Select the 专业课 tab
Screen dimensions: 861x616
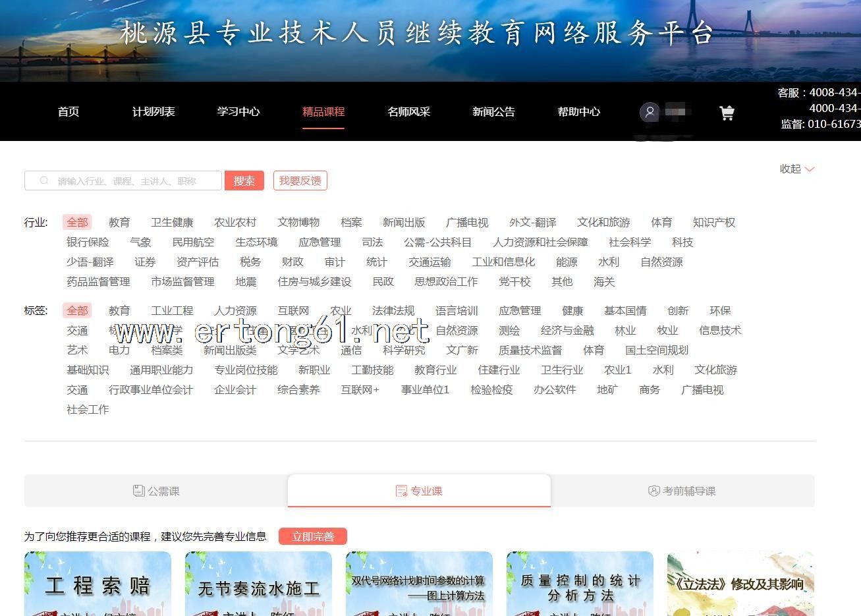point(419,491)
